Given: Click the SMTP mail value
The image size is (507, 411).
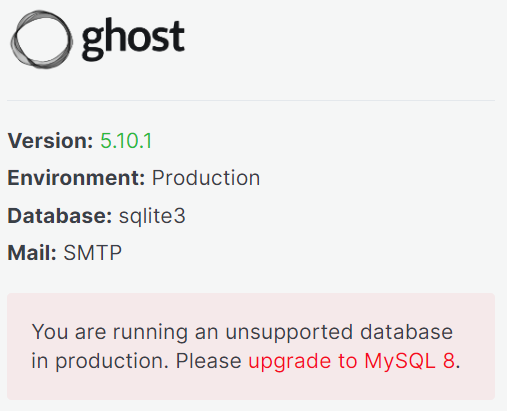Looking at the screenshot, I should pos(93,253).
